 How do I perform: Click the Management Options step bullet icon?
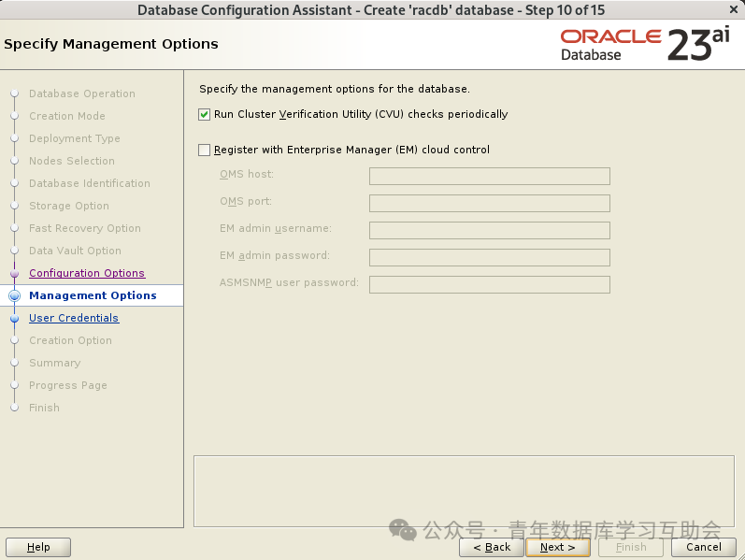(15, 295)
